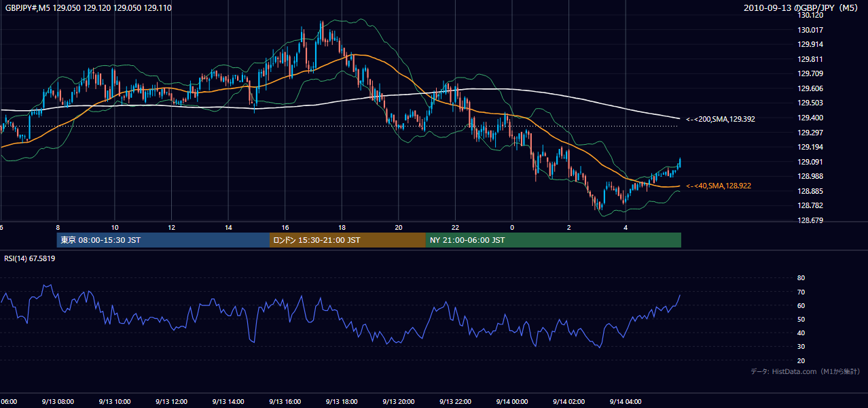
Task: Click RSI level 70 on the axis
Action: [801, 292]
